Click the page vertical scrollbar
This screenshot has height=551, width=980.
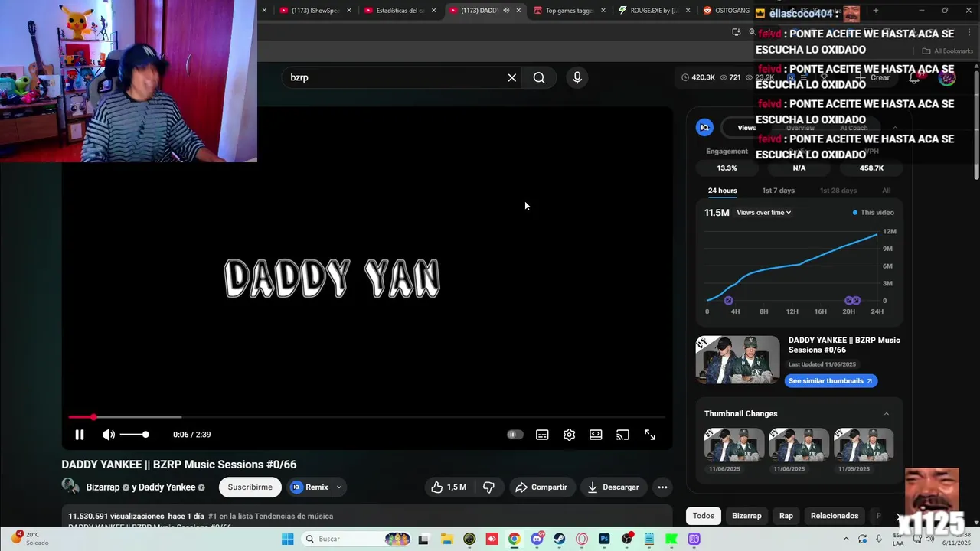(x=976, y=126)
